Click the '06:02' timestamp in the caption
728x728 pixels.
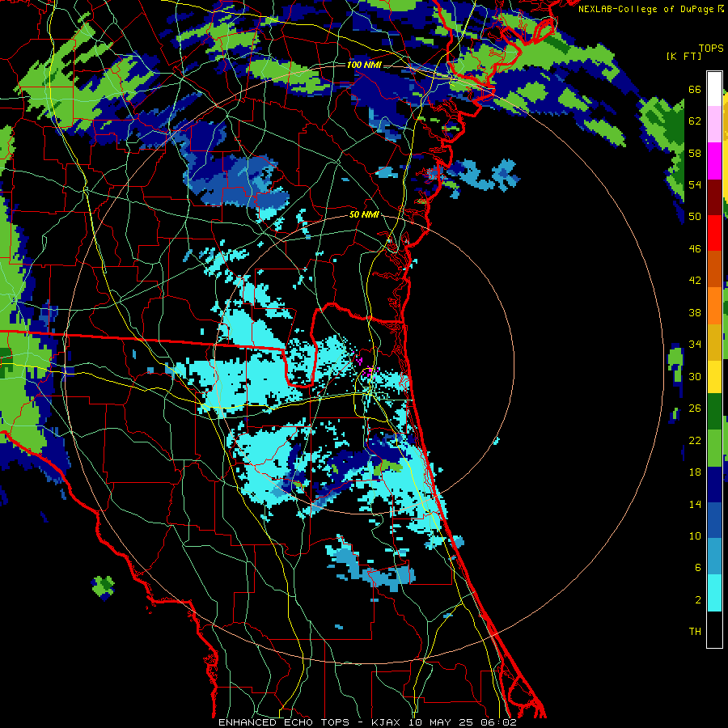point(499,722)
